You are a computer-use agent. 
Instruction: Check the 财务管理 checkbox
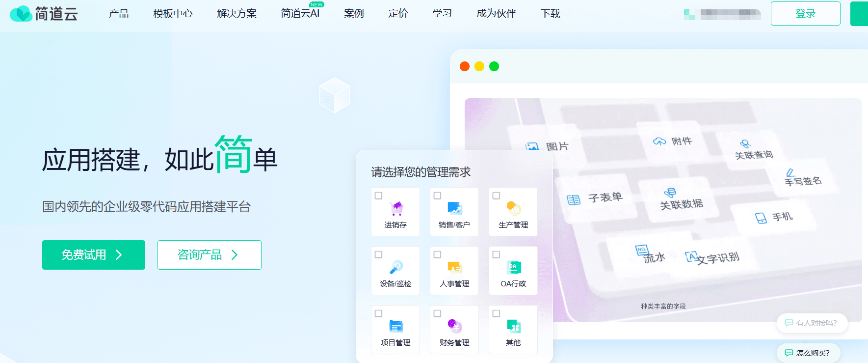pyautogui.click(x=437, y=313)
